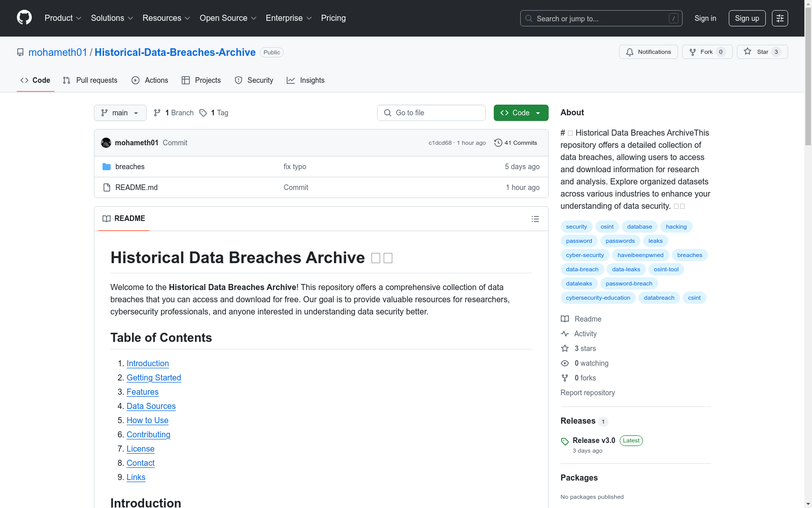Click the search magnifier icon in header
This screenshot has height=508, width=812.
[529, 18]
